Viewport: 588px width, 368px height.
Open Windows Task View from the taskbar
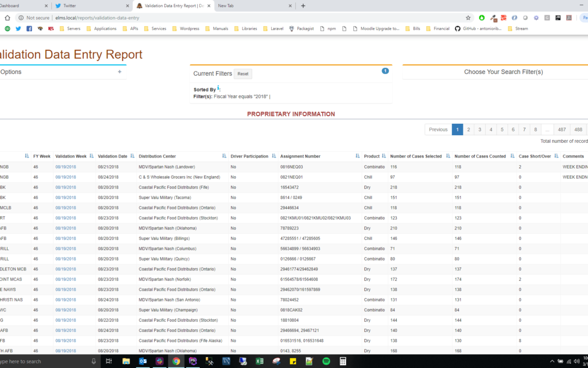(x=109, y=361)
